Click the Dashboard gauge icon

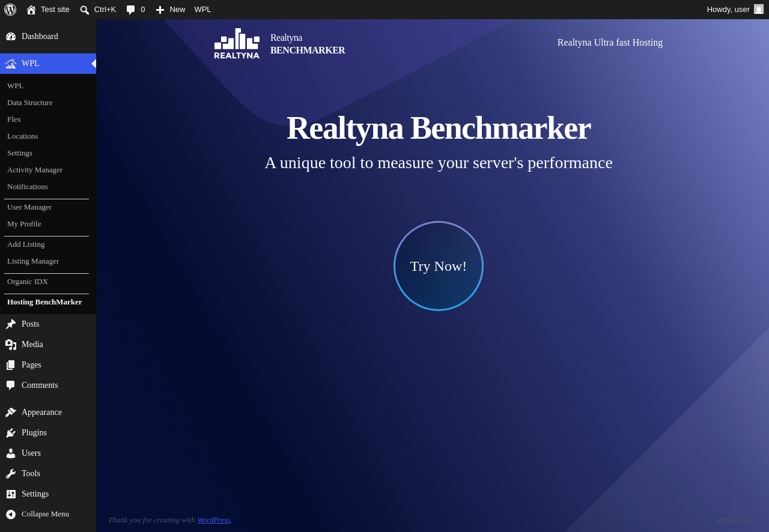click(11, 37)
